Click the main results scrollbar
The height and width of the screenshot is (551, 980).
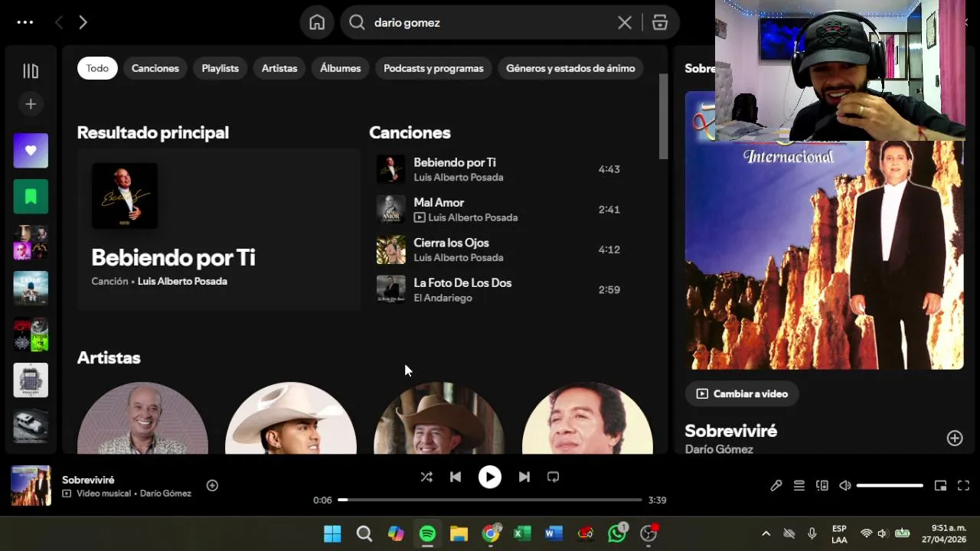663,117
